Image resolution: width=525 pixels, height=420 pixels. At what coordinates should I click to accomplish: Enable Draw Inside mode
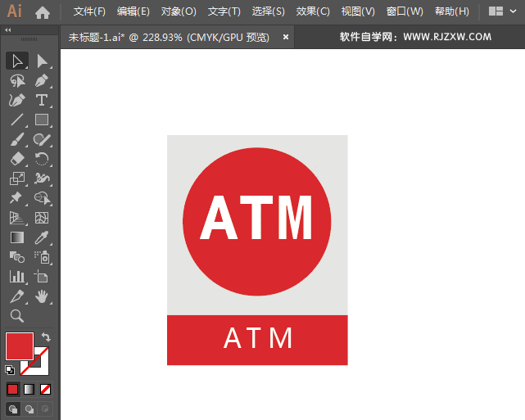coord(45,409)
